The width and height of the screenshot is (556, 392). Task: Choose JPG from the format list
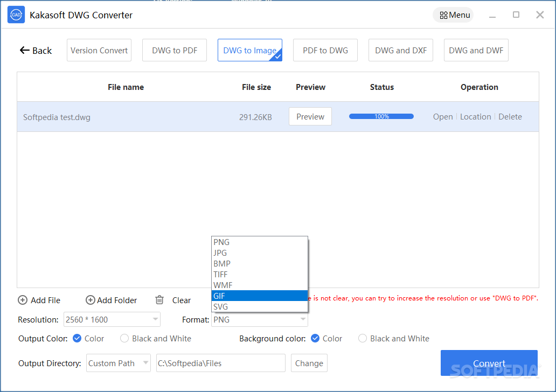point(260,253)
